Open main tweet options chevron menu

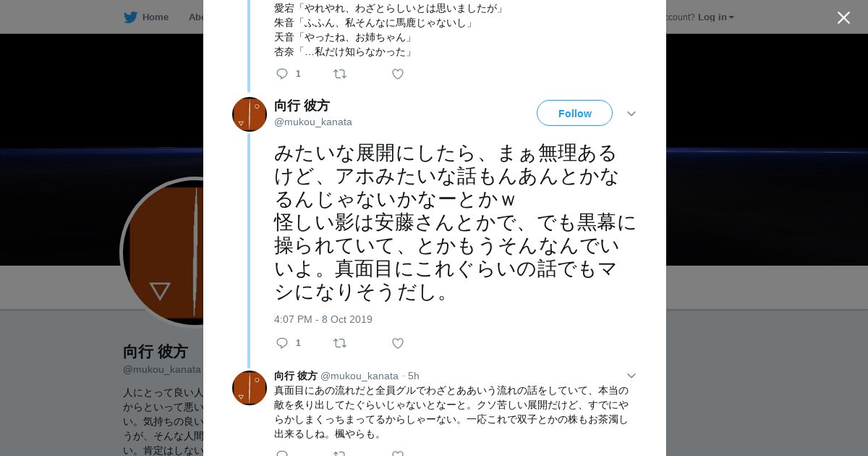point(631,114)
